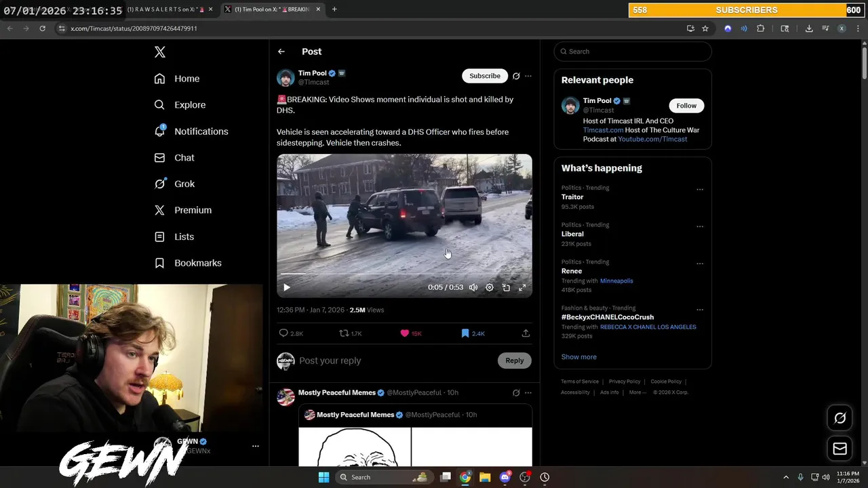This screenshot has width=868, height=488.
Task: Open a new browser tab
Action: [x=334, y=9]
